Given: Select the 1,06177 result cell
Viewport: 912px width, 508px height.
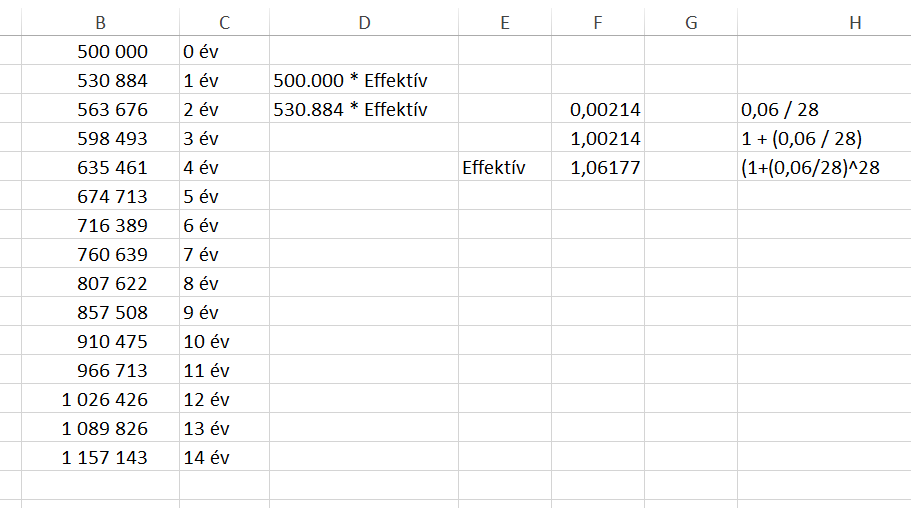Looking at the screenshot, I should click(605, 168).
